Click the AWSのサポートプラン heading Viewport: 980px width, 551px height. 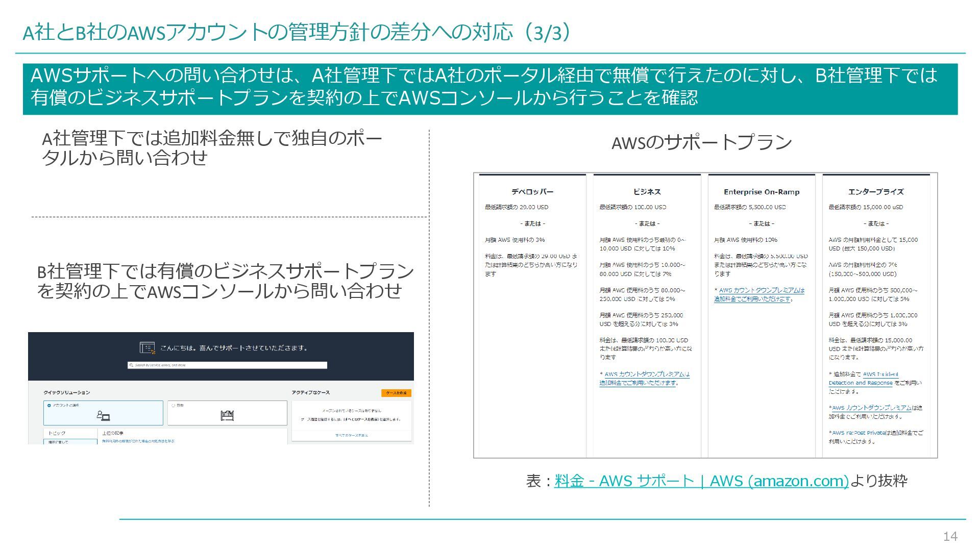pos(702,142)
